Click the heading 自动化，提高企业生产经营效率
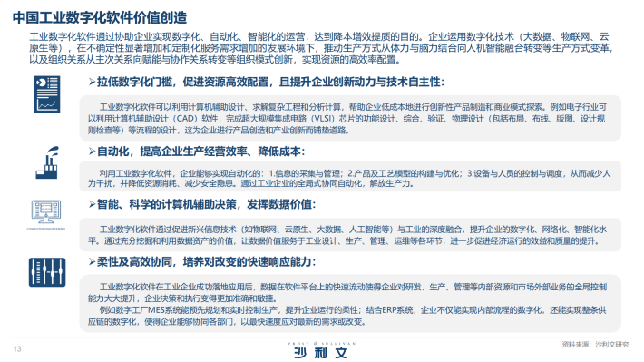The width and height of the screenshot is (644, 362). tap(172, 152)
